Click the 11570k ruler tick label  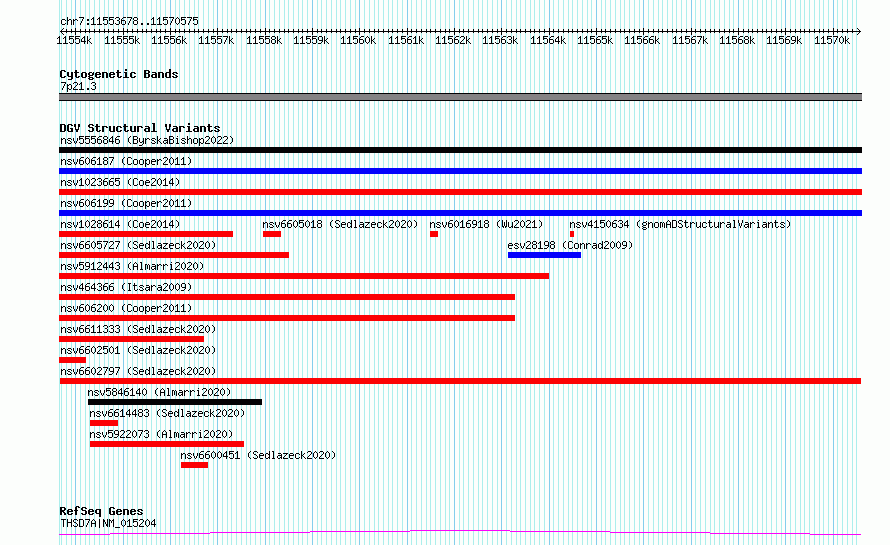(x=832, y=40)
